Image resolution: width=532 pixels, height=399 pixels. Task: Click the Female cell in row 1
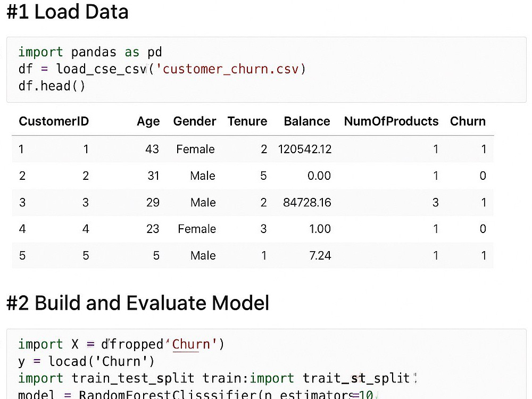coord(195,149)
